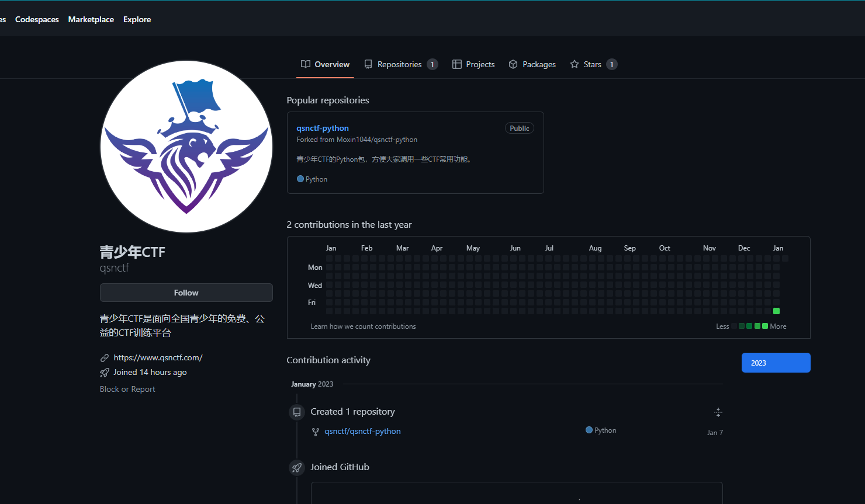Image resolution: width=865 pixels, height=504 pixels.
Task: Click the darkest green square in the contribution legend
Action: point(742,326)
